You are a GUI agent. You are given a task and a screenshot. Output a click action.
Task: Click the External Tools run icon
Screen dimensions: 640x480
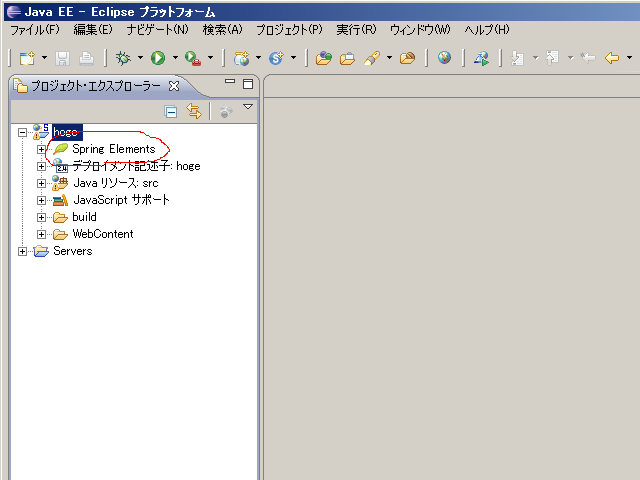coord(193,58)
